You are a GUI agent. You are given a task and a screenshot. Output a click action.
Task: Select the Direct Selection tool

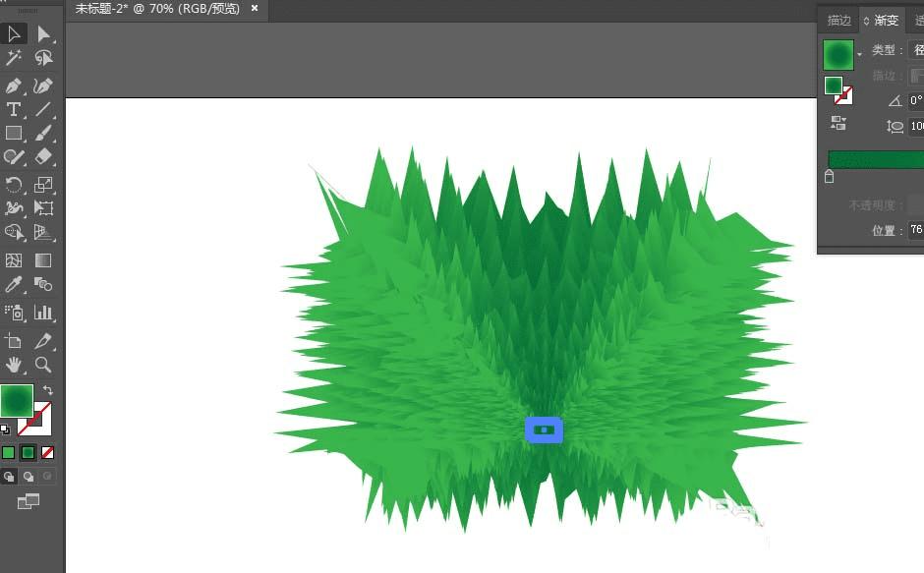[x=43, y=34]
